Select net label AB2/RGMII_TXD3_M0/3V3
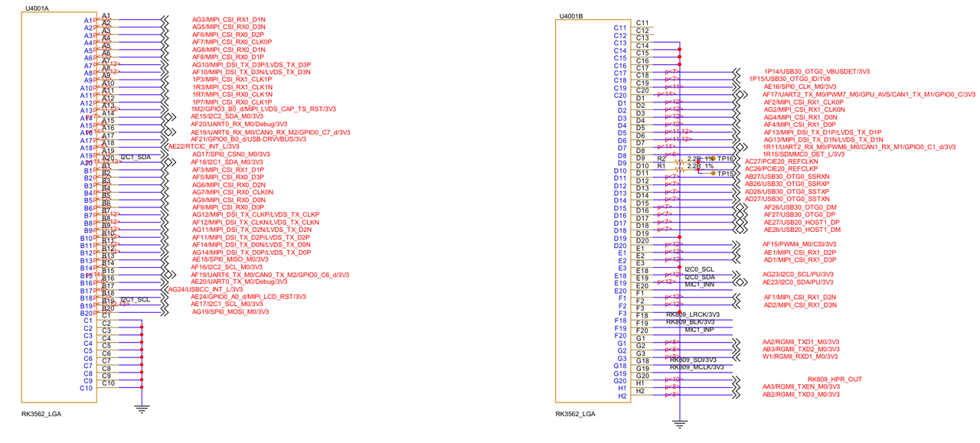The height and width of the screenshot is (443, 980). click(801, 395)
